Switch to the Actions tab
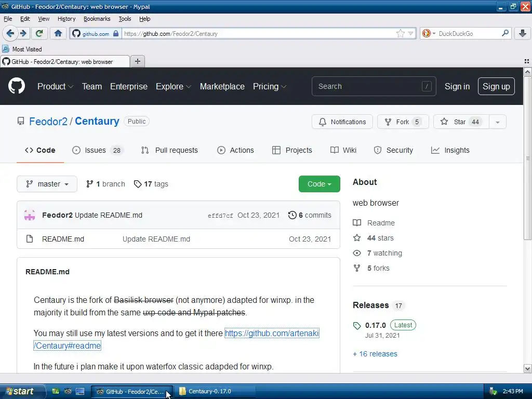This screenshot has width=532, height=399. click(235, 150)
